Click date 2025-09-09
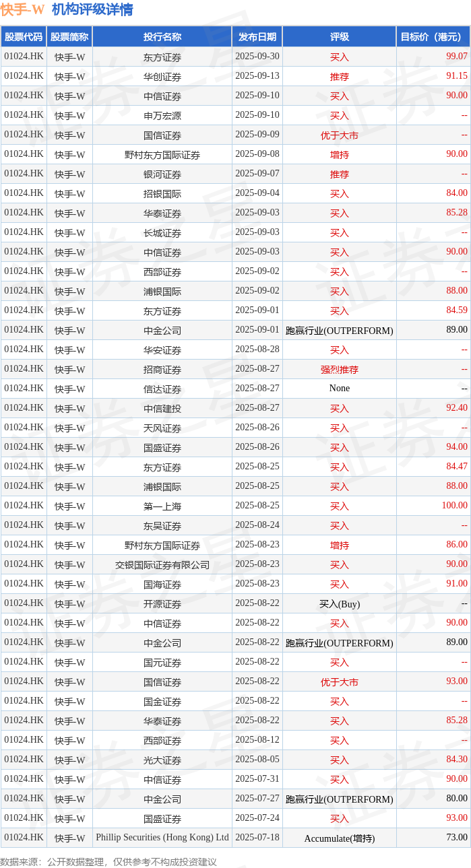 tap(257, 135)
